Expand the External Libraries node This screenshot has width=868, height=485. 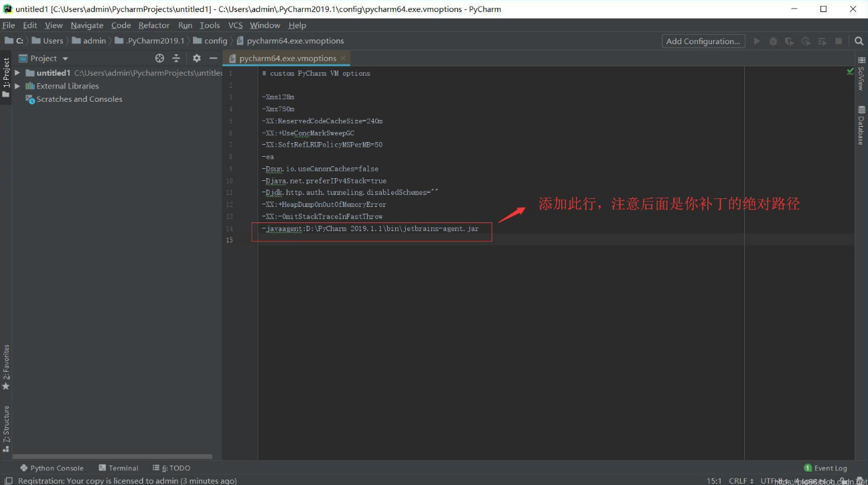tap(17, 86)
